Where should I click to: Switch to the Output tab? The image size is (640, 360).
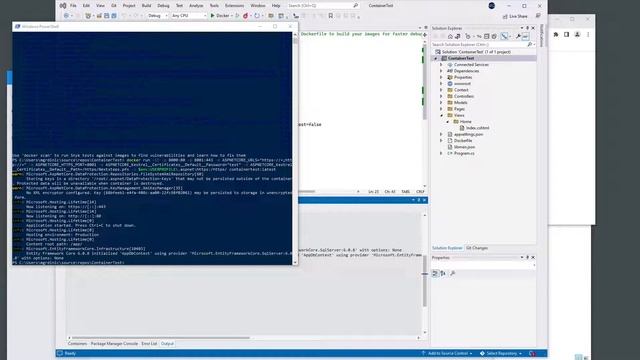point(167,344)
